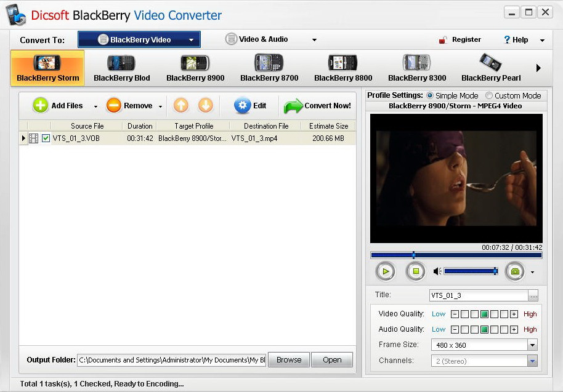The height and width of the screenshot is (392, 563).
Task: Click the Output Folder path field
Action: [x=172, y=360]
